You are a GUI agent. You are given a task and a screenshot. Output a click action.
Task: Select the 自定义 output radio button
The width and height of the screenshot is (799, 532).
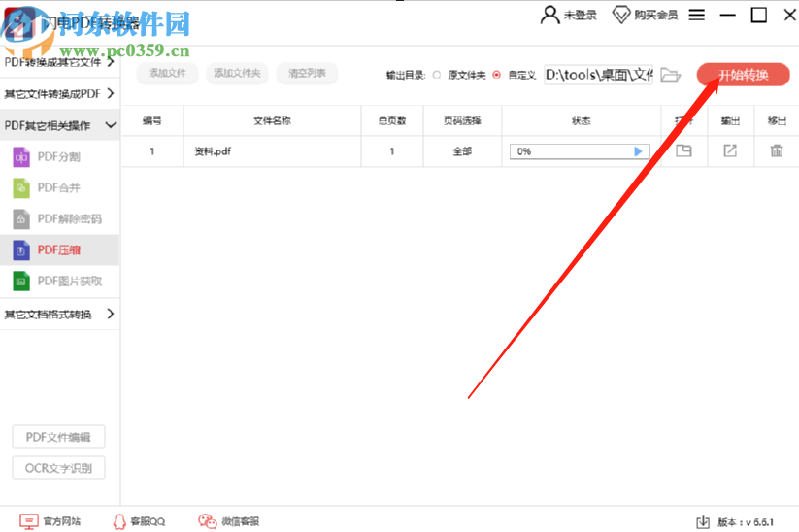pos(496,75)
